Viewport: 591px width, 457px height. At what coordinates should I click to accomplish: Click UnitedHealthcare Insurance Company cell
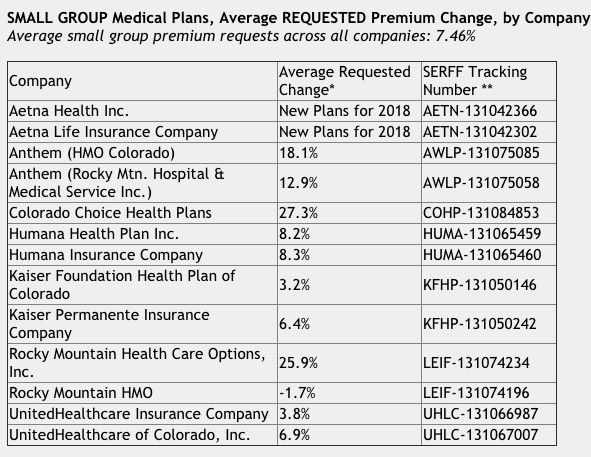point(142,414)
